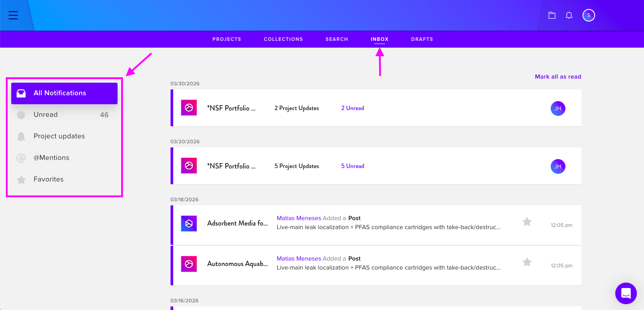Favorite the Autonomous Aquab post with star

527,262
